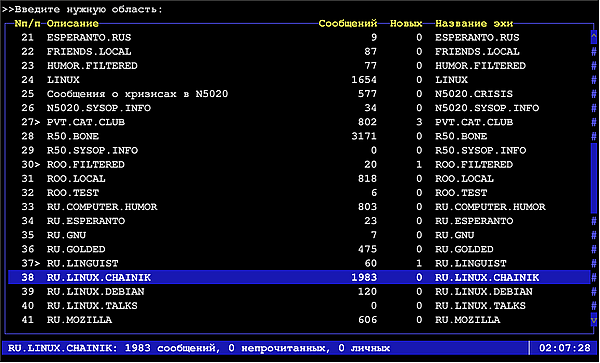
Task: Click message count 1983 in highlighted row
Action: coord(364,278)
